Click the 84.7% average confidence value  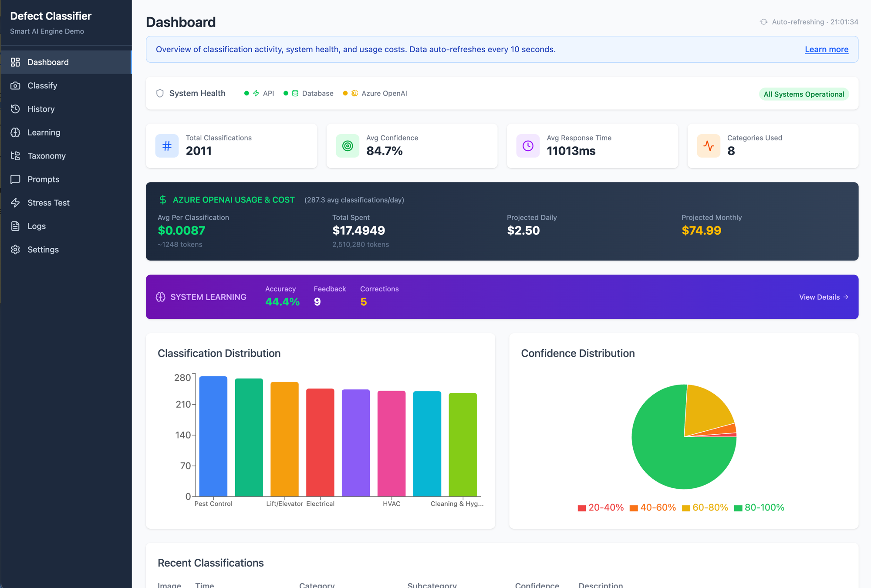pos(385,151)
